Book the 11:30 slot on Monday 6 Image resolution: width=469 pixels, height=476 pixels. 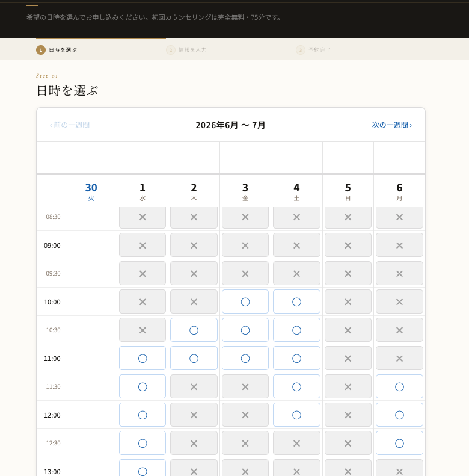click(399, 386)
